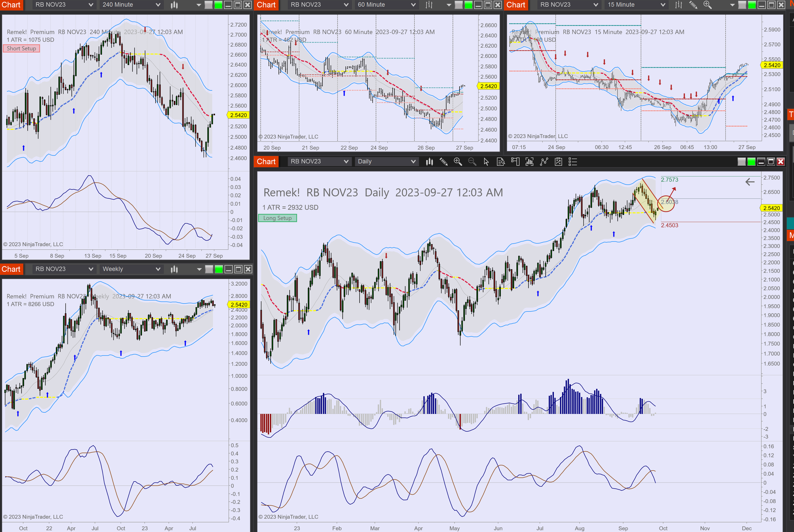The width and height of the screenshot is (794, 532).
Task: Click Chart tab of 60 Minute window
Action: [266, 5]
